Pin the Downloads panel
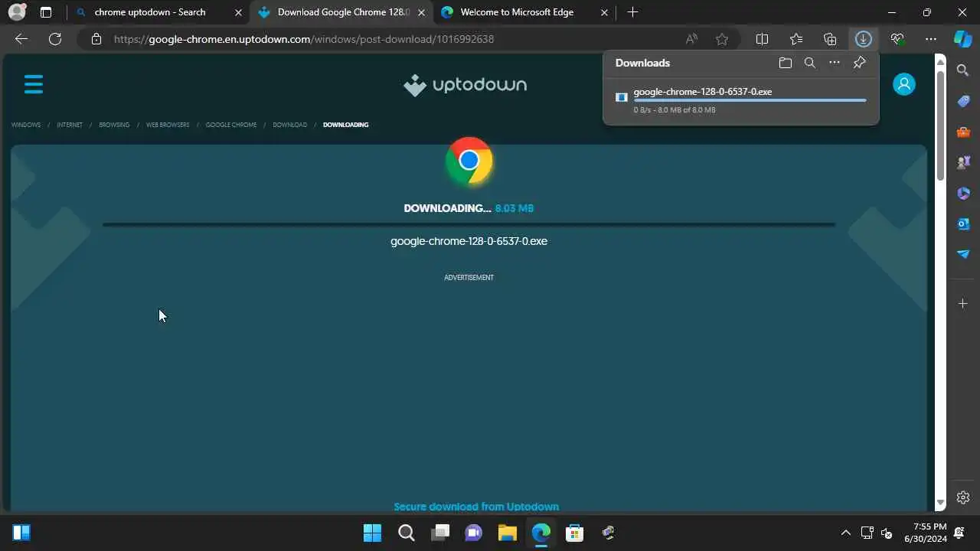This screenshot has height=551, width=980. point(860,63)
